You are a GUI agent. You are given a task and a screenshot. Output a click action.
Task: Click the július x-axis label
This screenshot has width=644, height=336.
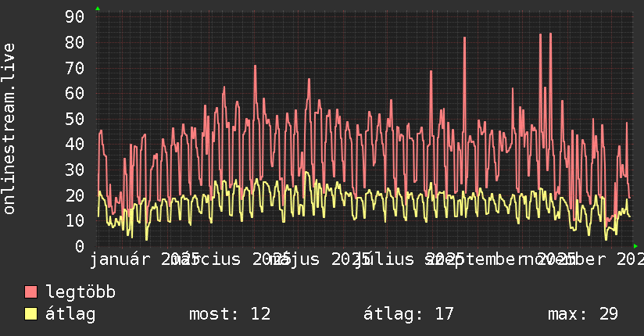pos(384,259)
